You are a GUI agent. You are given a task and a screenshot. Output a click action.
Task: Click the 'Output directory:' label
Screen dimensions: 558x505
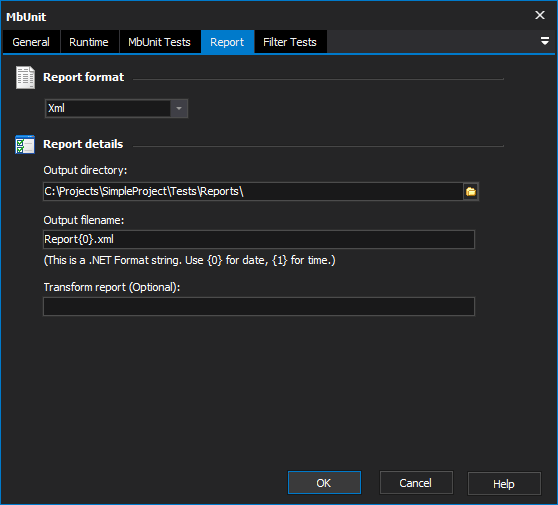coord(85,170)
